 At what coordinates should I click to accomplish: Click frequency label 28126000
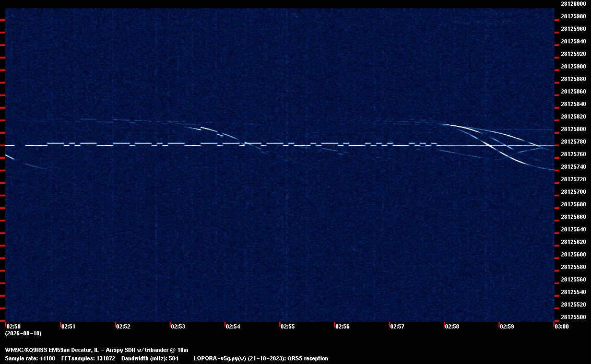pos(573,4)
